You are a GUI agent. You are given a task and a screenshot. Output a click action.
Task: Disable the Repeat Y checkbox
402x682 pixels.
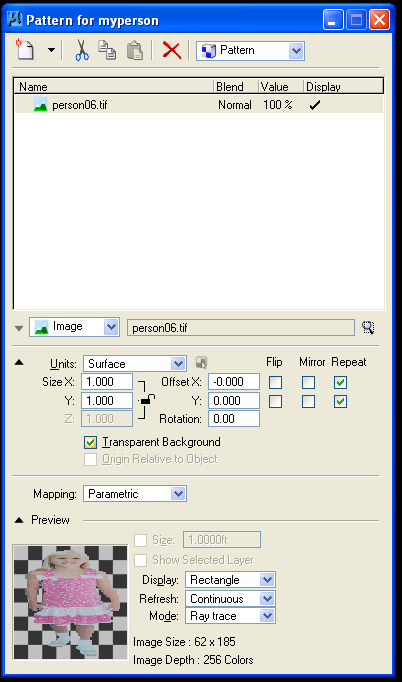click(341, 401)
